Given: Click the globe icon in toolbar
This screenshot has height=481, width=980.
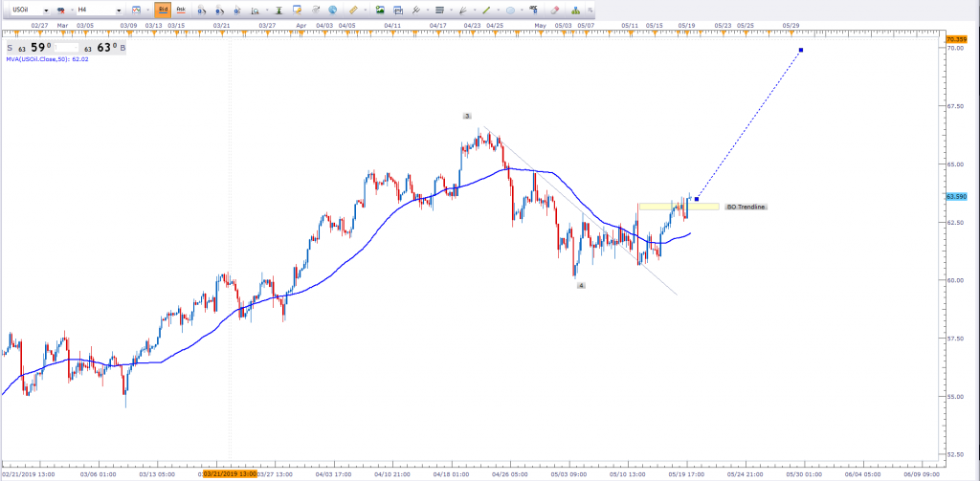Looking at the screenshot, I should pos(333,9).
